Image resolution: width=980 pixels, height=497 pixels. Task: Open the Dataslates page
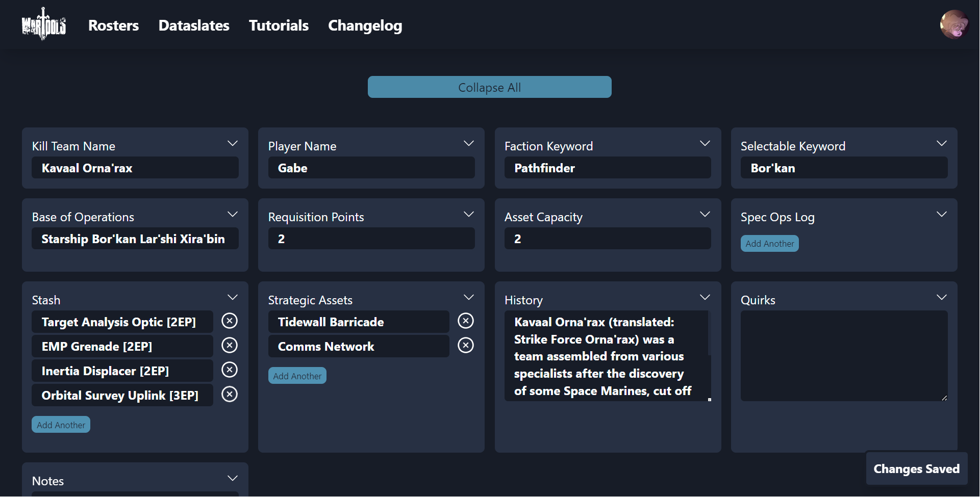tap(194, 25)
